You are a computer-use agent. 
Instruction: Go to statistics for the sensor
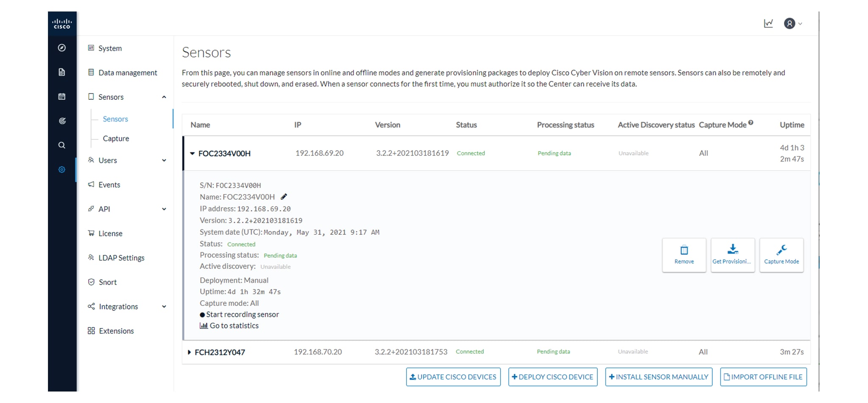[x=229, y=326]
